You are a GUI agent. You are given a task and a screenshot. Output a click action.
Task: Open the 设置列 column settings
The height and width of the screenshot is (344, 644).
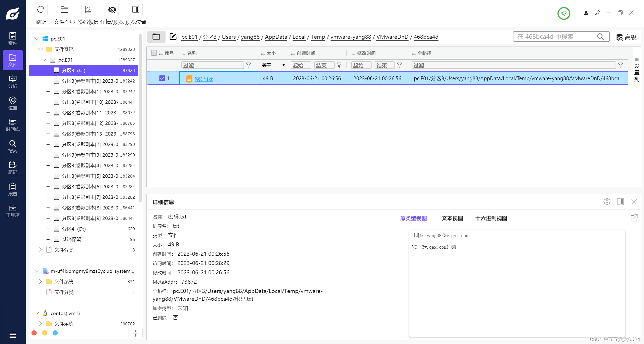click(x=637, y=70)
